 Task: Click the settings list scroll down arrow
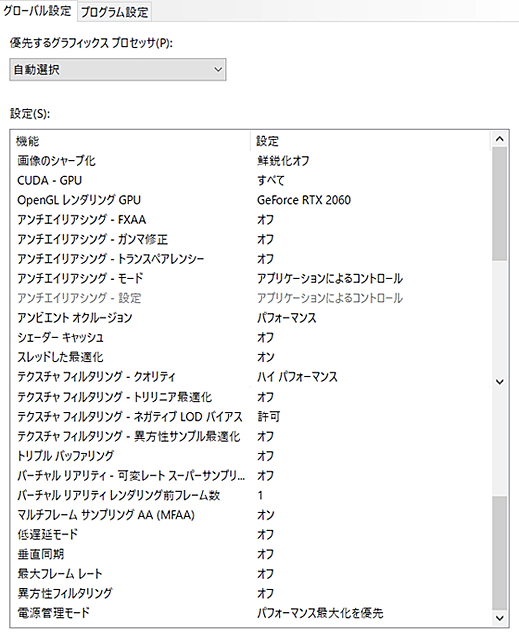(x=499, y=618)
